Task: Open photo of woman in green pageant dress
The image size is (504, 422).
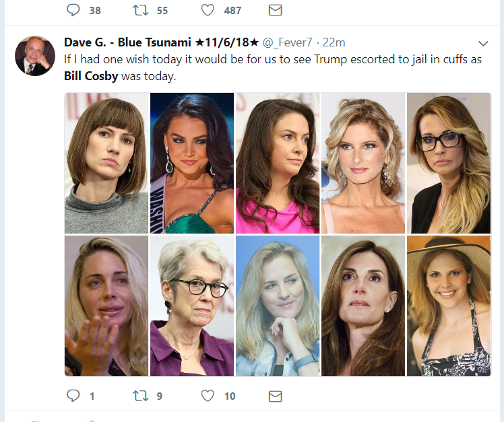Action: [192, 163]
